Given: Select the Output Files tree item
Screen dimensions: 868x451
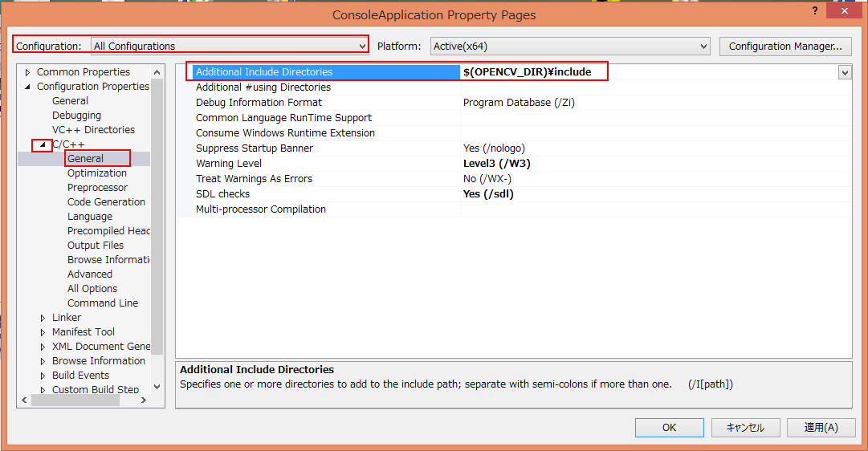Looking at the screenshot, I should (96, 245).
